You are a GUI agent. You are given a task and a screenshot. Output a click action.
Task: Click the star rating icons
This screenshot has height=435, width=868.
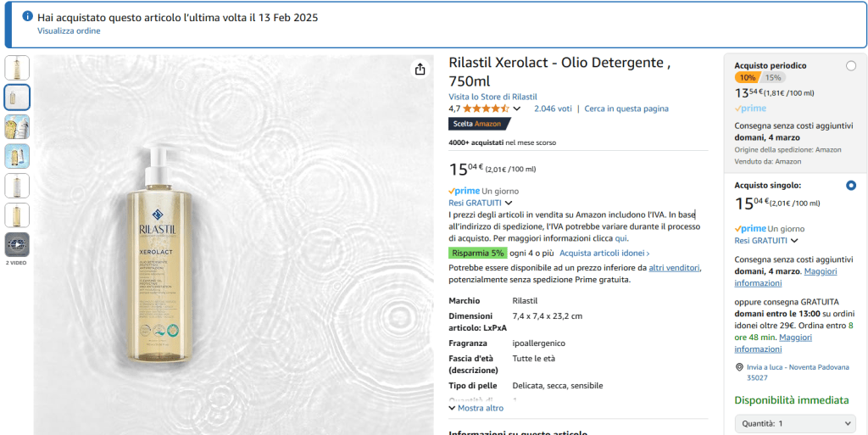coord(487,109)
